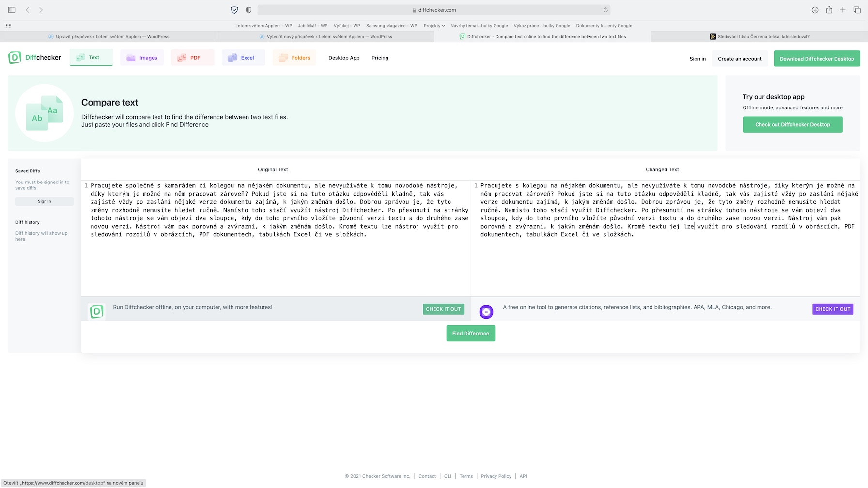Click the diffchecker.com address bar
868x488 pixels.
pos(434,10)
